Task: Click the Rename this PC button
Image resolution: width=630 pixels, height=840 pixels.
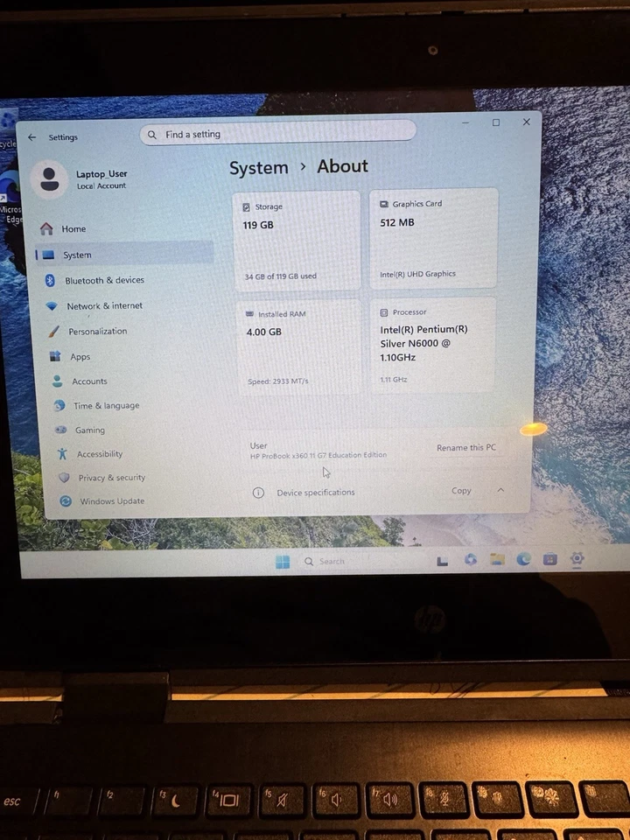Action: pos(466,448)
